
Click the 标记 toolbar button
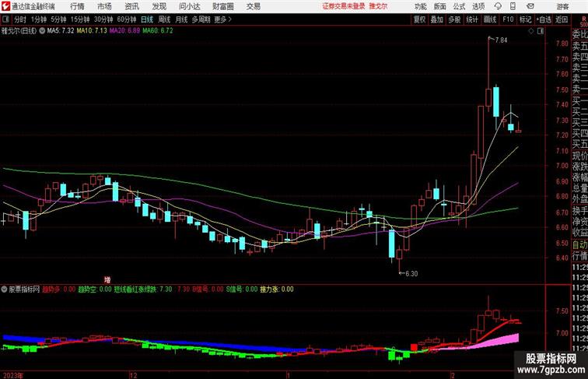click(525, 19)
